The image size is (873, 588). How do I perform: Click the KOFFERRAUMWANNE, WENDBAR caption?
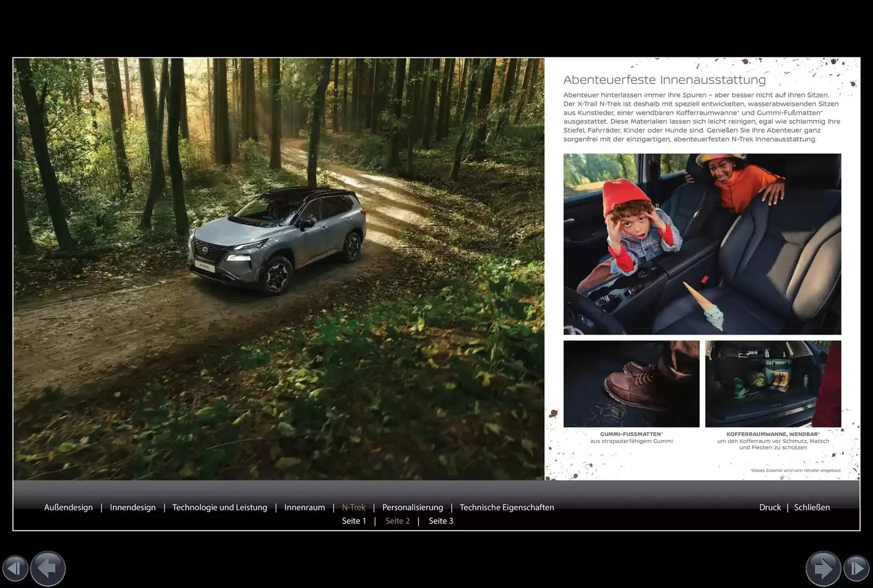(x=773, y=434)
